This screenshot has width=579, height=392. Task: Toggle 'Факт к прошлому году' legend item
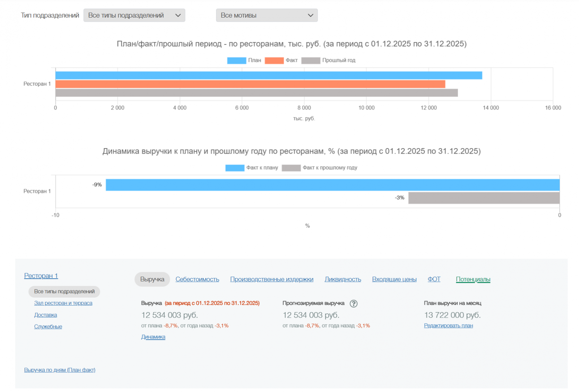click(319, 168)
